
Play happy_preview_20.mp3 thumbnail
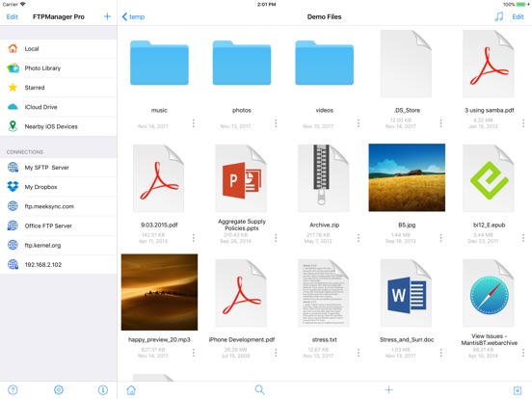159,292
